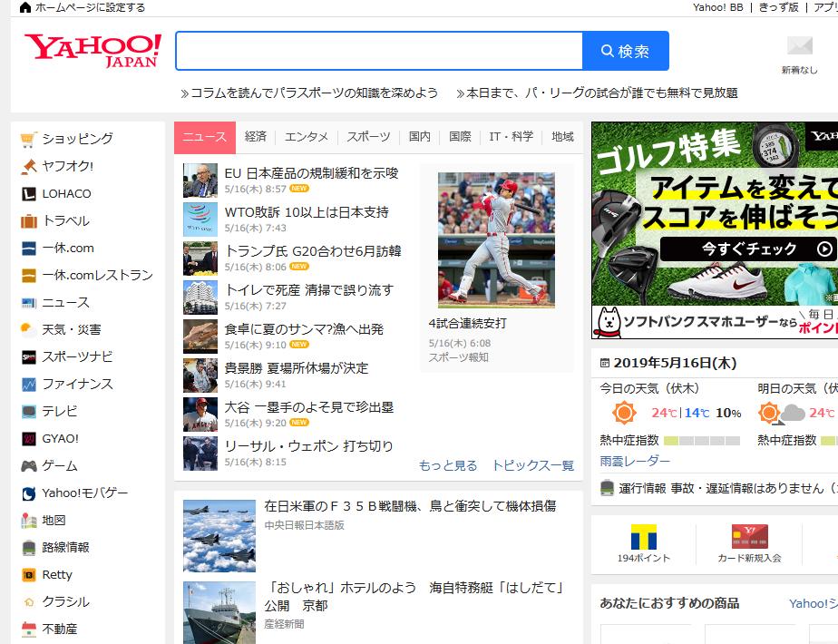The height and width of the screenshot is (644, 838).
Task: Open the ship photo thumbnail for はしだて article
Action: (x=219, y=612)
